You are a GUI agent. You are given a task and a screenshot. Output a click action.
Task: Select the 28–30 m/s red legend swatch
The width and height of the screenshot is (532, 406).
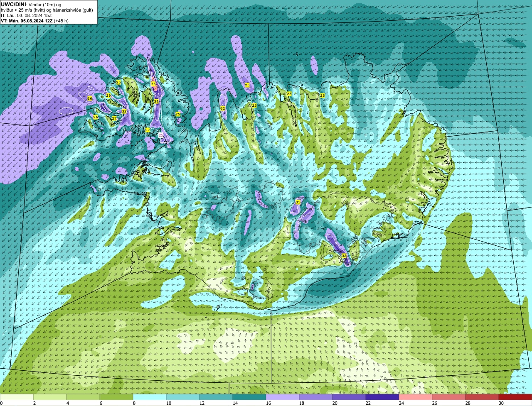482,397
